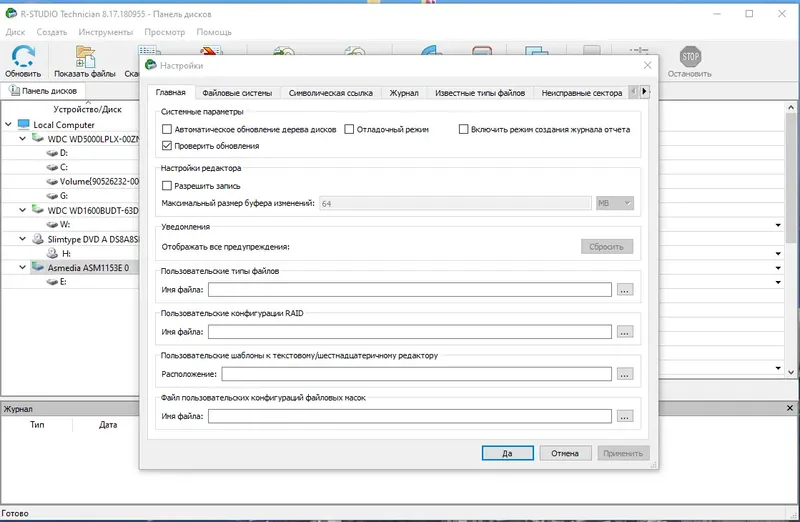Image resolution: width=800 pixels, height=522 pixels.
Task: Open the Инструменты menu
Action: click(x=106, y=32)
